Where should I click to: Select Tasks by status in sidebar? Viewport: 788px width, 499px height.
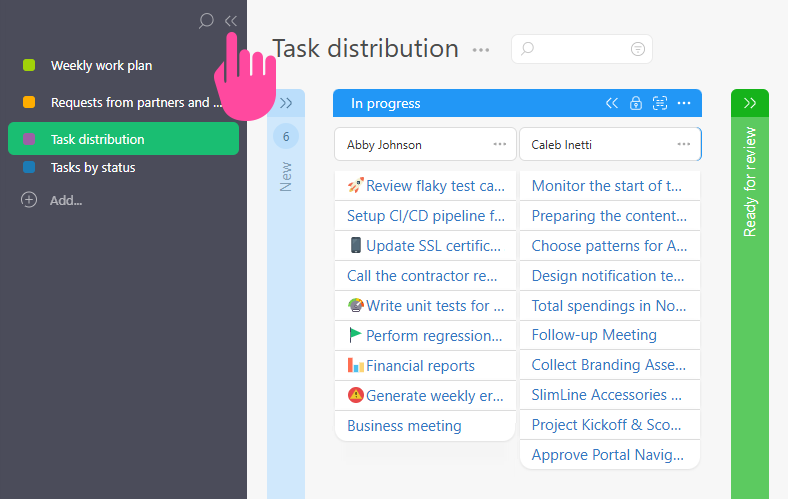click(93, 168)
